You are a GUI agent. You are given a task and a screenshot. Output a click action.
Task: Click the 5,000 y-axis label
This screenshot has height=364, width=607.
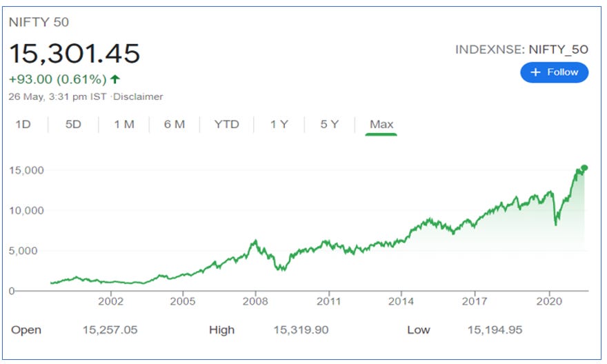[23, 251]
